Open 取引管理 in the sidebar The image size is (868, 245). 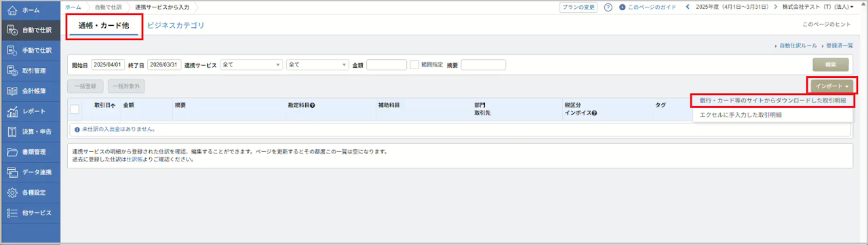pyautogui.click(x=30, y=71)
